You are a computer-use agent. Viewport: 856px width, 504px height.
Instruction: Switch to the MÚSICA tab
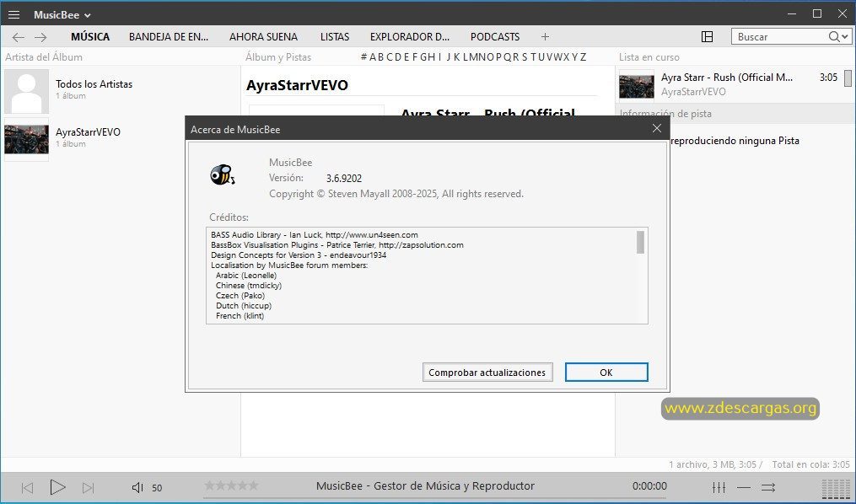(90, 36)
